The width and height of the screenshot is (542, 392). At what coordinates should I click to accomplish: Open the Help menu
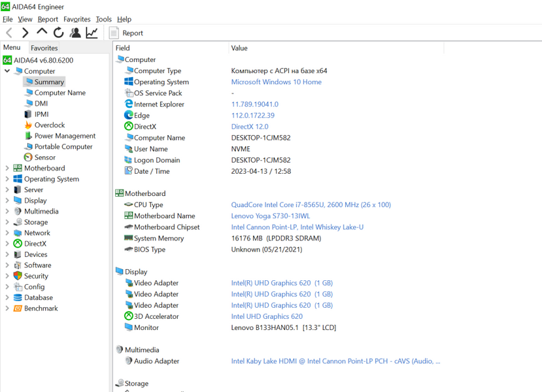[x=124, y=20]
